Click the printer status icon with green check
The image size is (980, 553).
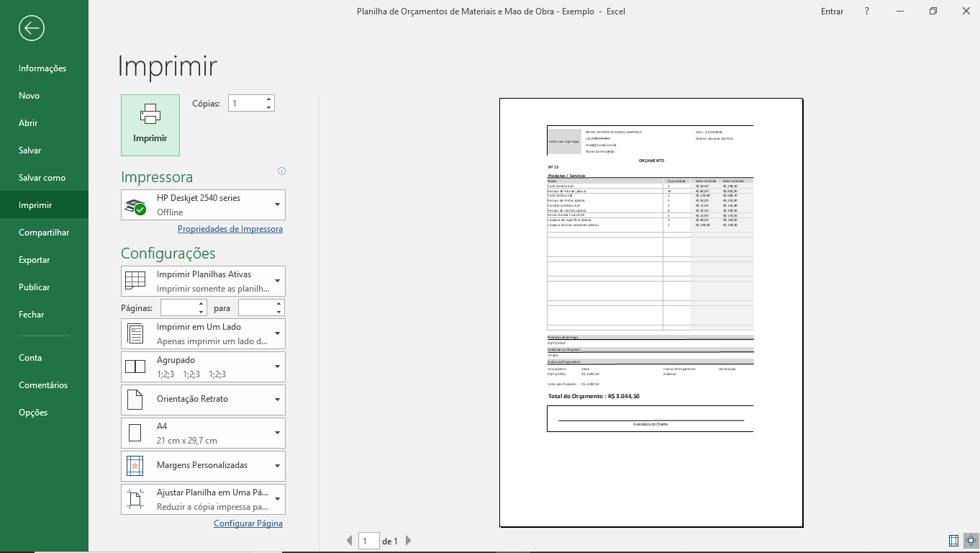(x=136, y=207)
